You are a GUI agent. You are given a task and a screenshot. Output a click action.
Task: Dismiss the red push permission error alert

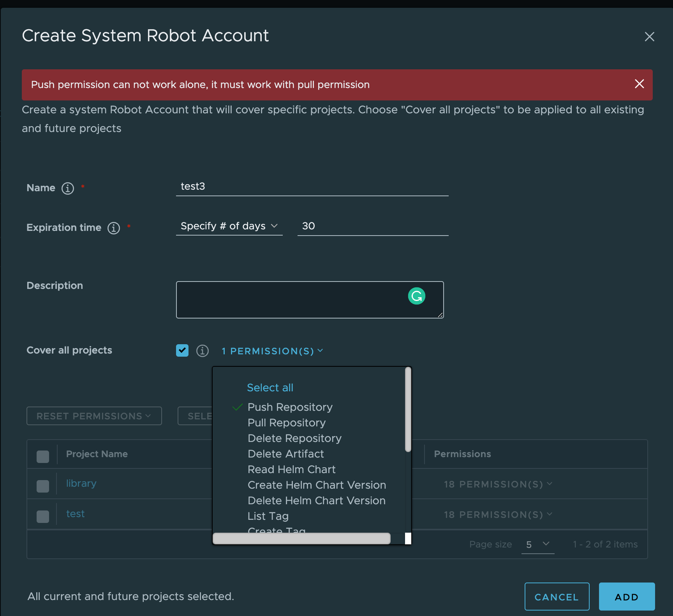(639, 84)
